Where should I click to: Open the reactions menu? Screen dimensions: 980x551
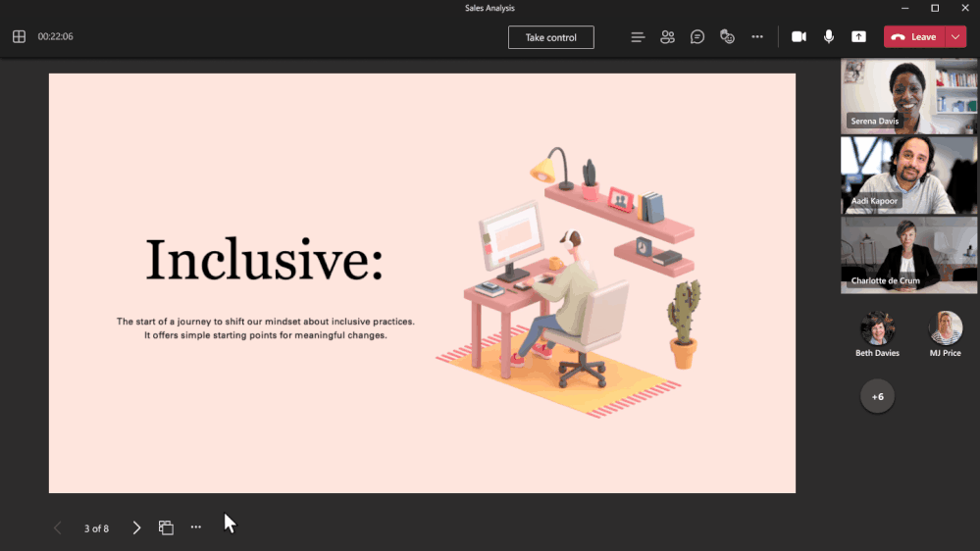click(727, 37)
